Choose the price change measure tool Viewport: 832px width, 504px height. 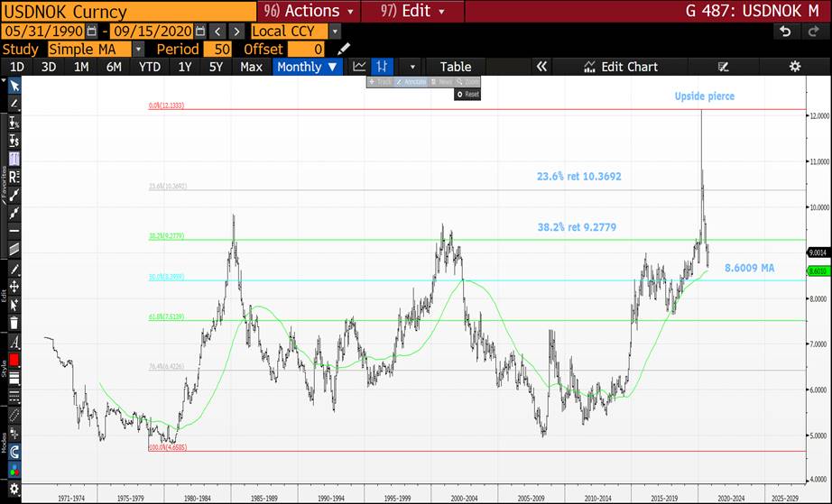(x=14, y=141)
